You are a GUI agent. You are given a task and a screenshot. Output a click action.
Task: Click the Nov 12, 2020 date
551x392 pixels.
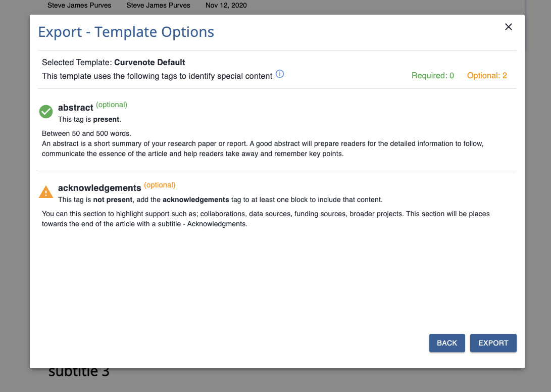click(226, 5)
